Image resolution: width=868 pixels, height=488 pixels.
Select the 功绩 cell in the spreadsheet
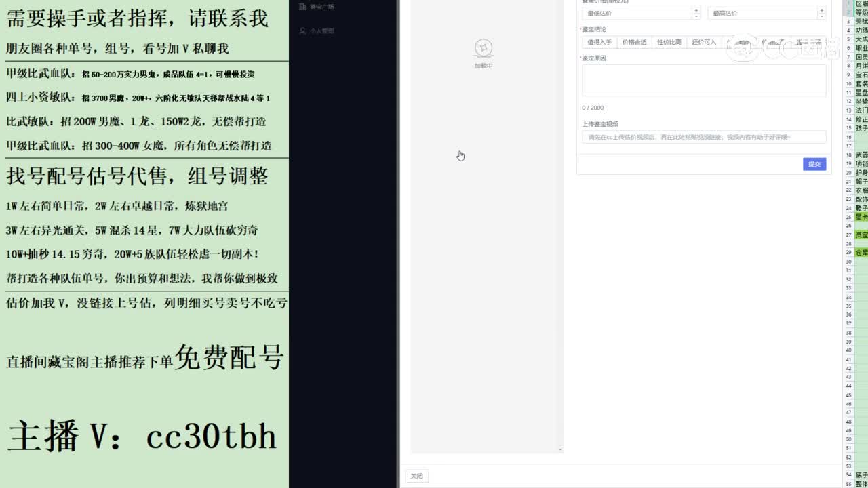[861, 30]
